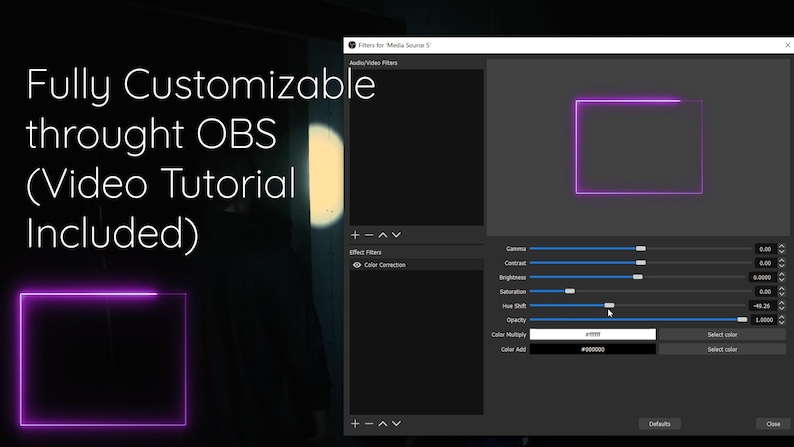
Task: Close the Filters window with X
Action: tap(787, 45)
